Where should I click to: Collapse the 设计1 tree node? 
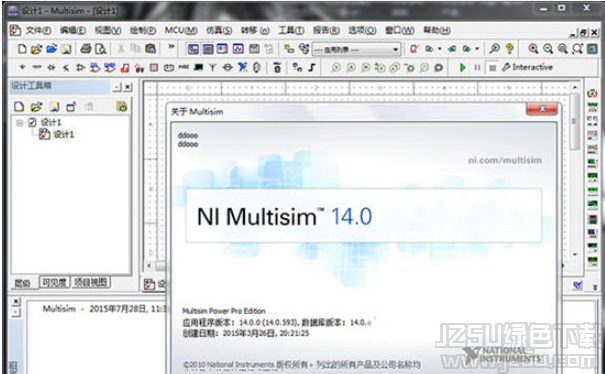point(19,123)
